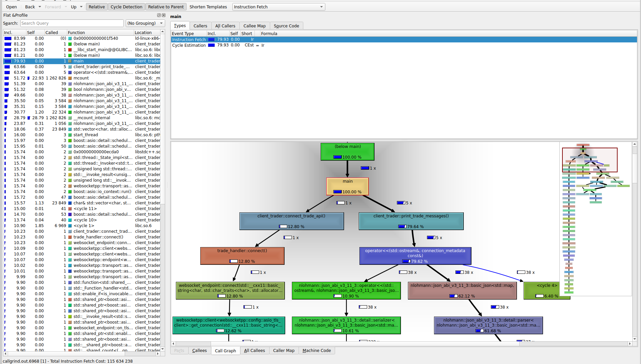The width and height of the screenshot is (641, 364).
Task: Switch to the Source Code tab
Action: click(x=286, y=26)
